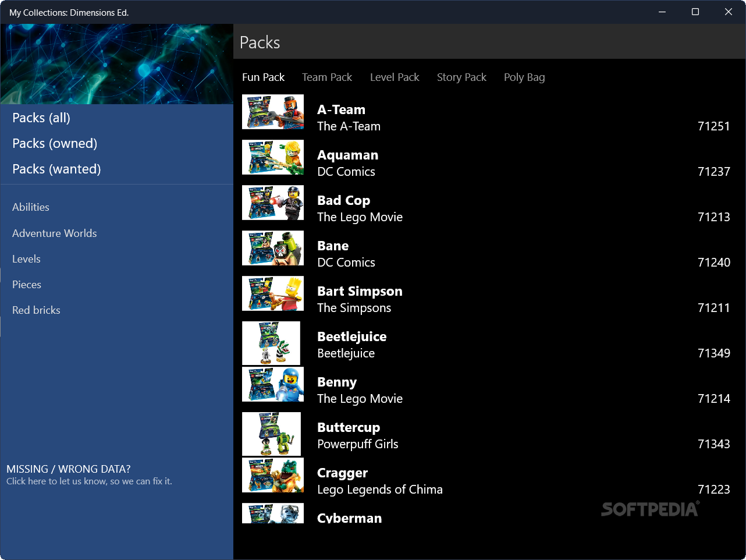Select the Cyberman pack title
The width and height of the screenshot is (746, 560).
coord(349,518)
